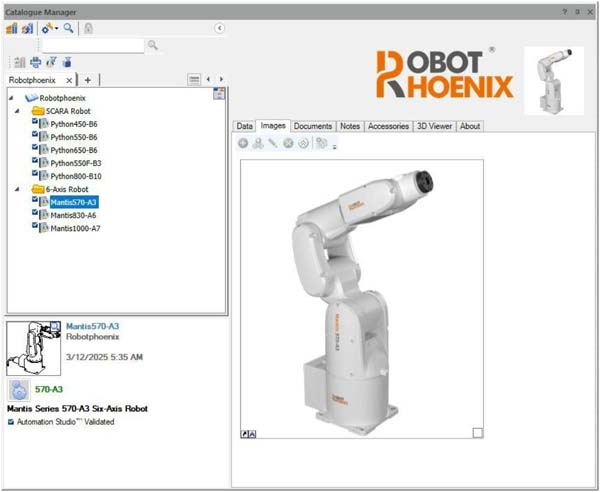
Task: Close the Robotphoenix catalogue tab
Action: point(69,80)
